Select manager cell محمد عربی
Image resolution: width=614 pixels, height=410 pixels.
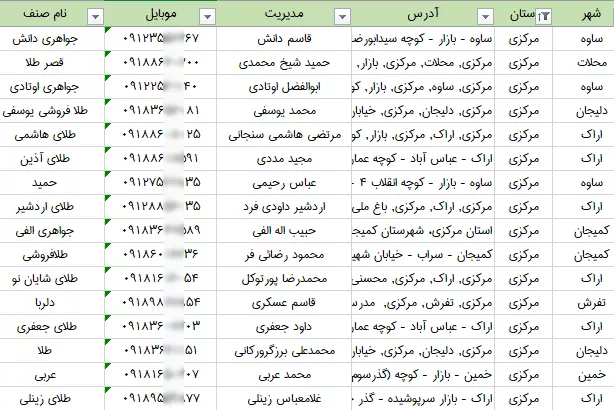pyautogui.click(x=284, y=374)
